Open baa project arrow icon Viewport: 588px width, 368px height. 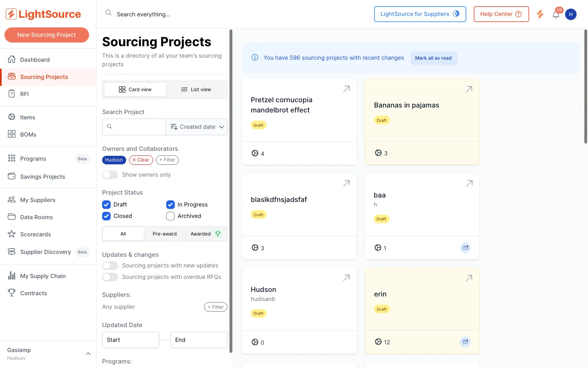[x=469, y=183]
